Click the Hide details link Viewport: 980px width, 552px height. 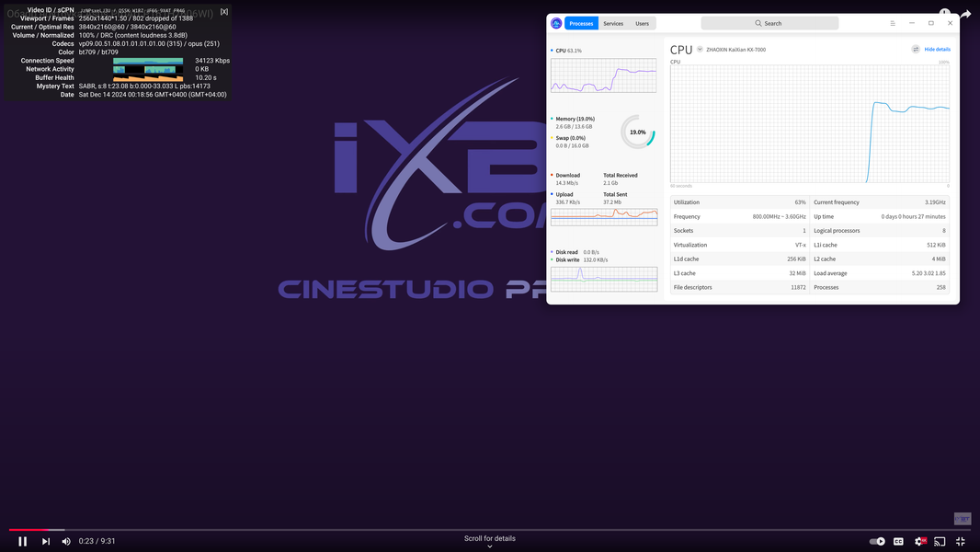937,50
